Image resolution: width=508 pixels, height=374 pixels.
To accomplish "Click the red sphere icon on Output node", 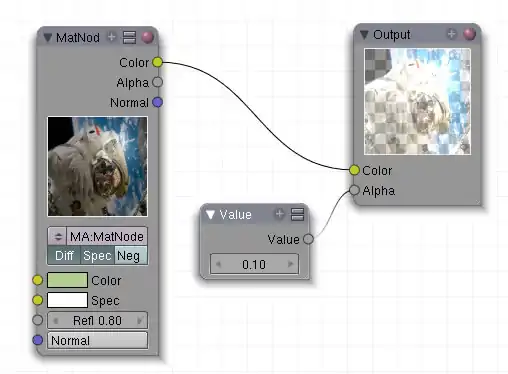I will [x=469, y=34].
